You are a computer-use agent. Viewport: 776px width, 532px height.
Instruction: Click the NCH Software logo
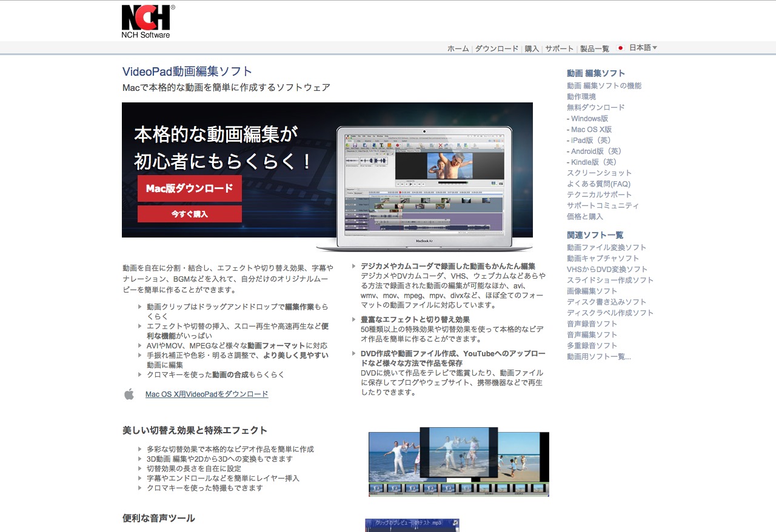click(149, 22)
